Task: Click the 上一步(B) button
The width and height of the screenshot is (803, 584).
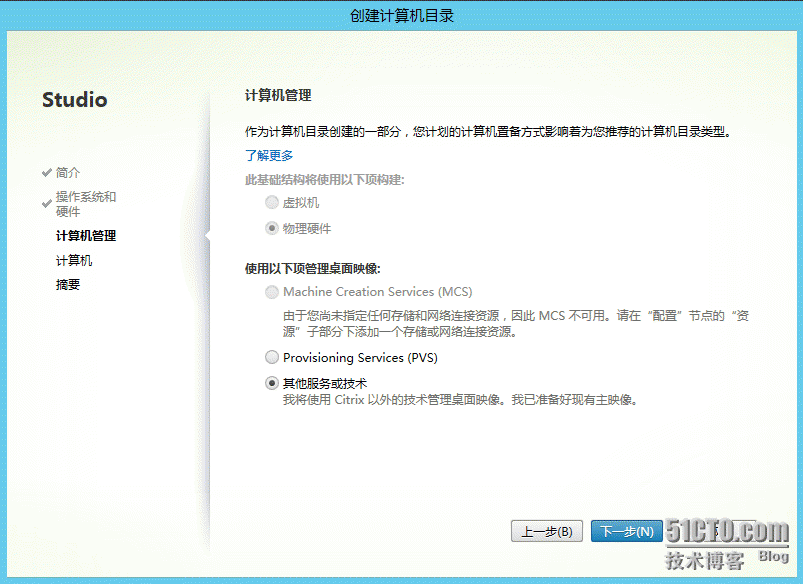Action: [x=546, y=531]
